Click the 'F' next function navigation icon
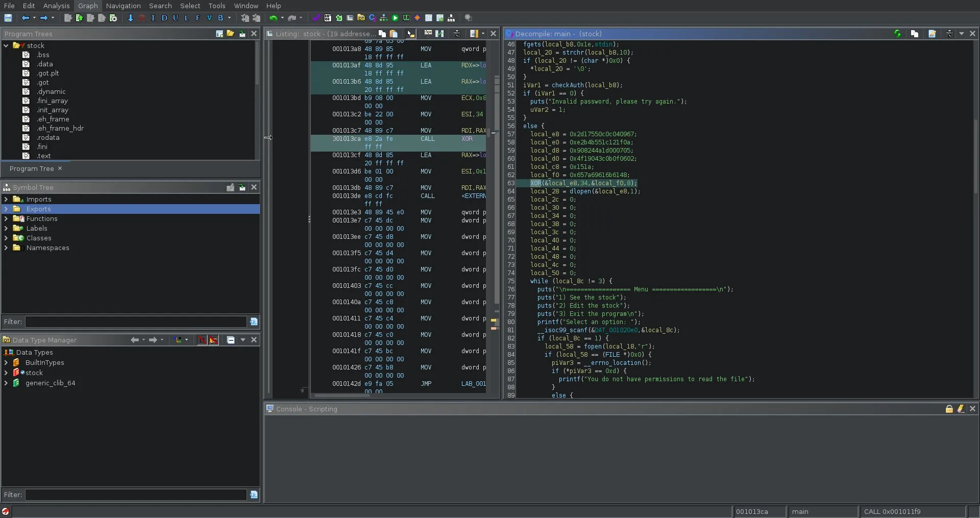This screenshot has height=518, width=980. pyautogui.click(x=198, y=18)
